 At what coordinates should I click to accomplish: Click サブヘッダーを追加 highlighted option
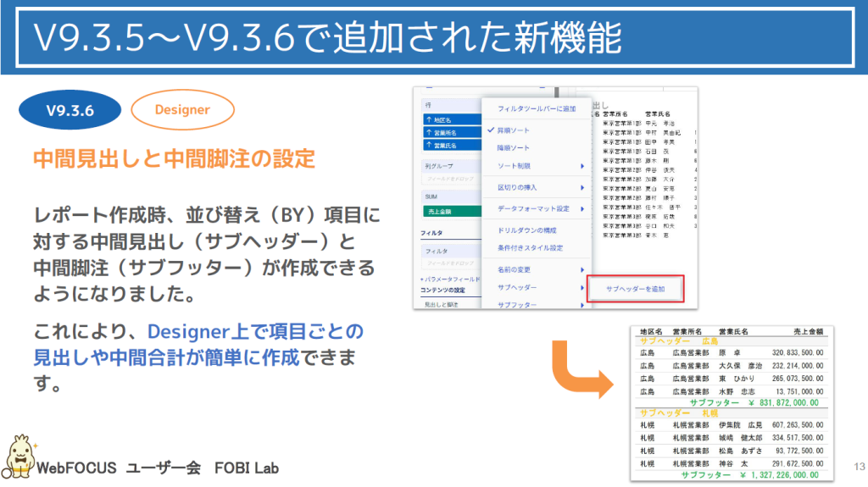635,289
